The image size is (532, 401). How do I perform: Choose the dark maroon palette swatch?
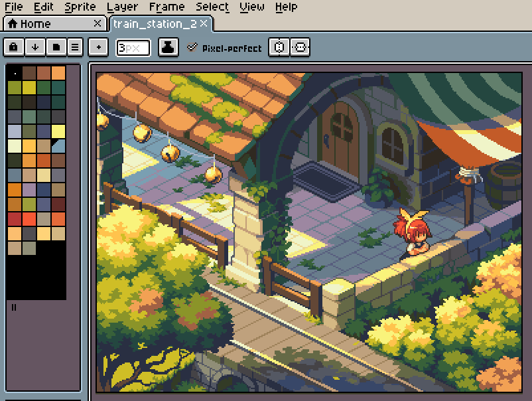58,204
